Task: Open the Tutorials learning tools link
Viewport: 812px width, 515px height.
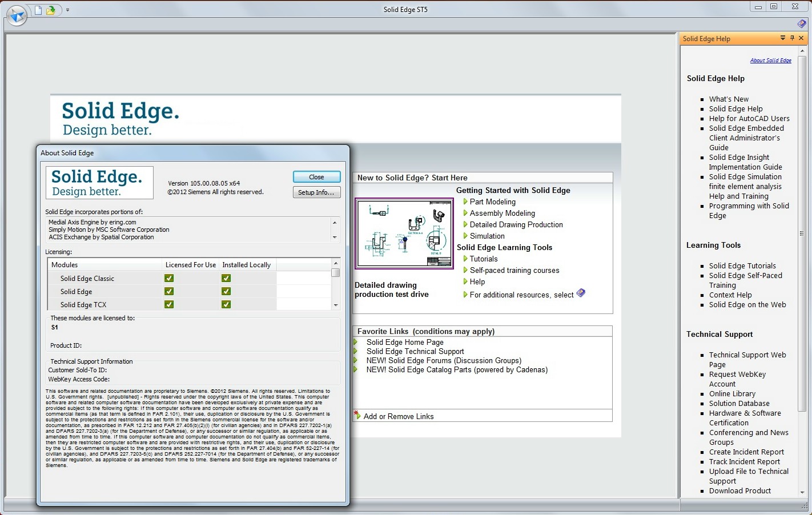Action: click(x=483, y=259)
